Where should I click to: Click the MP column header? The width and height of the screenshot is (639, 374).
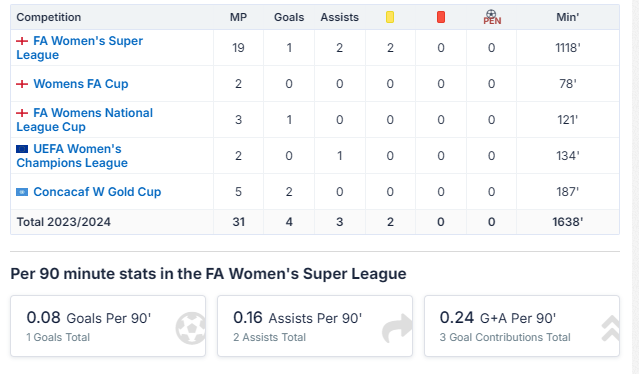[238, 17]
